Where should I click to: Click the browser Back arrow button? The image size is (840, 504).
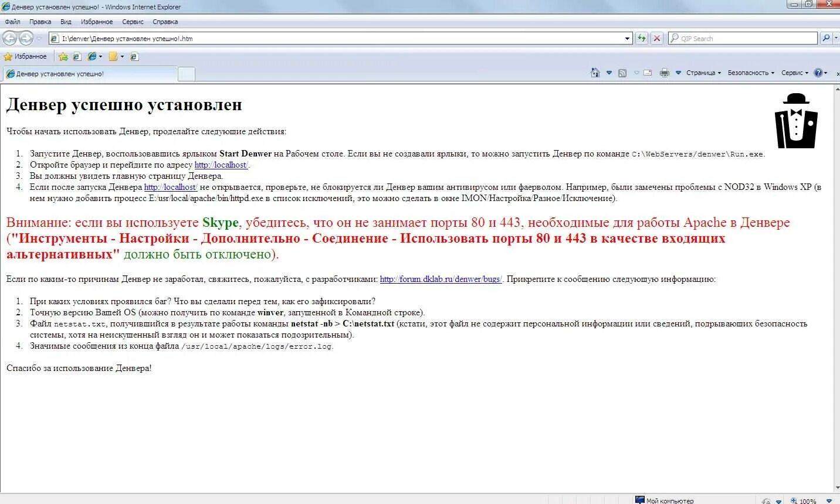9,39
